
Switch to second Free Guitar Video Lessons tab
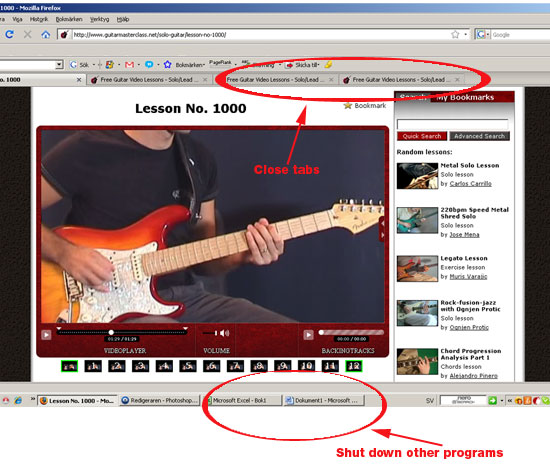[x=276, y=80]
